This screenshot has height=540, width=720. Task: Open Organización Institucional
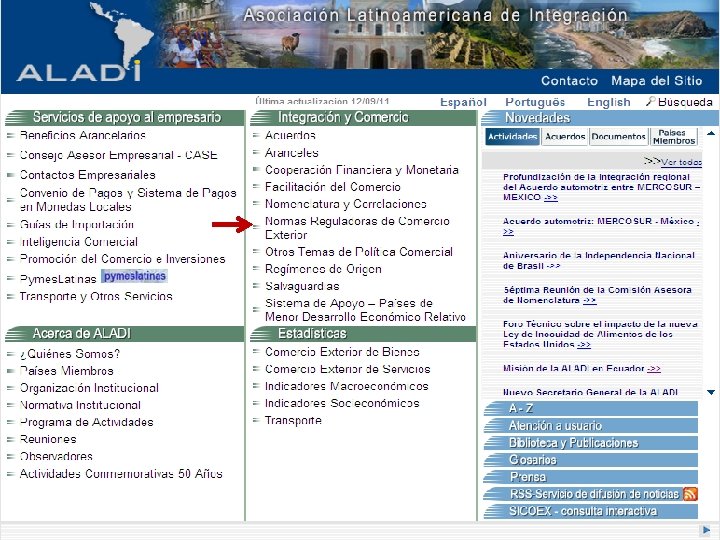89,388
